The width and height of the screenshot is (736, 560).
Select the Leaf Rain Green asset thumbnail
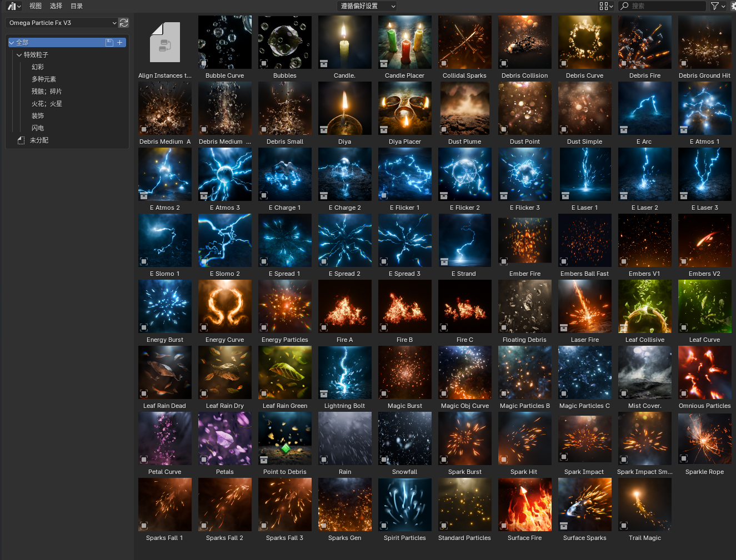[x=285, y=372]
